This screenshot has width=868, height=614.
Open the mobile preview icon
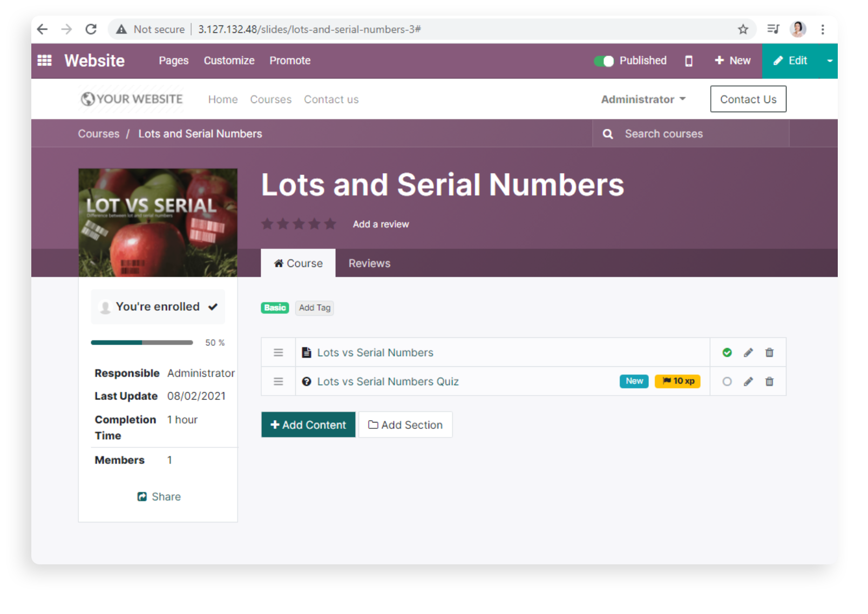pyautogui.click(x=688, y=61)
